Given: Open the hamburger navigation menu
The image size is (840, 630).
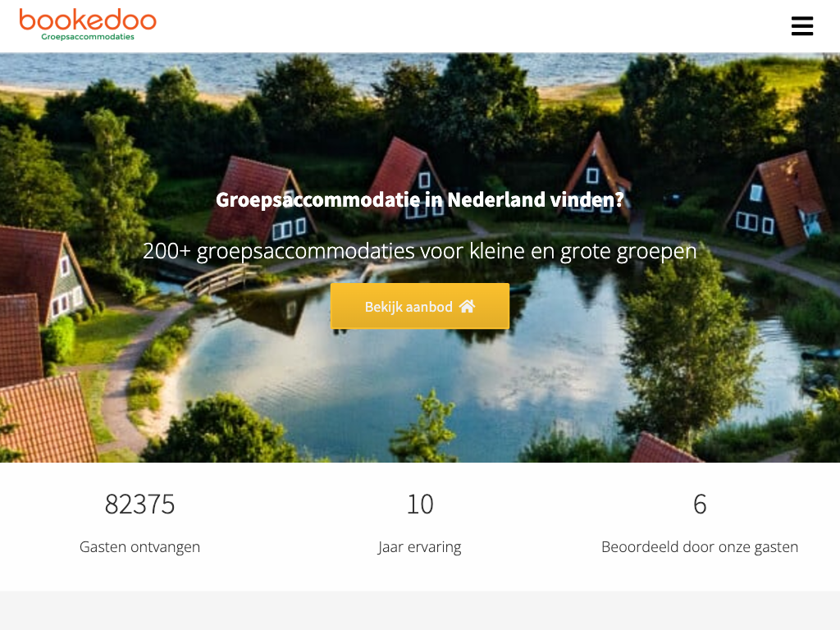Looking at the screenshot, I should coord(802,25).
